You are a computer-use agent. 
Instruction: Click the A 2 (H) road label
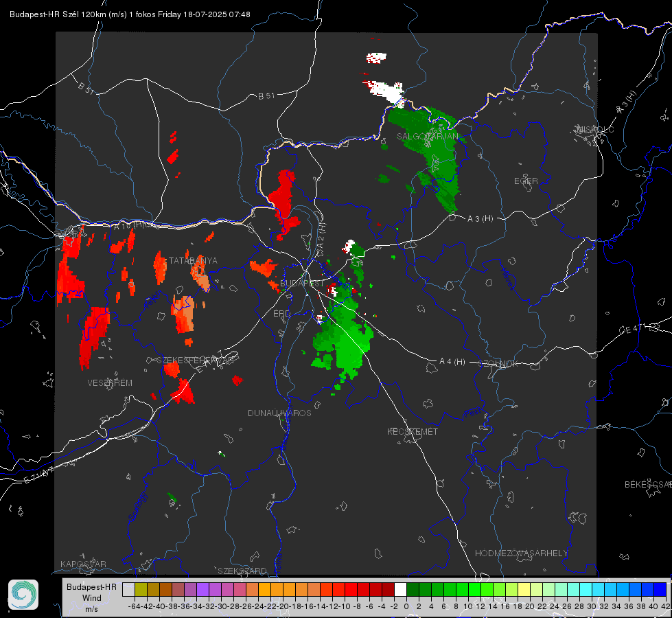click(322, 236)
